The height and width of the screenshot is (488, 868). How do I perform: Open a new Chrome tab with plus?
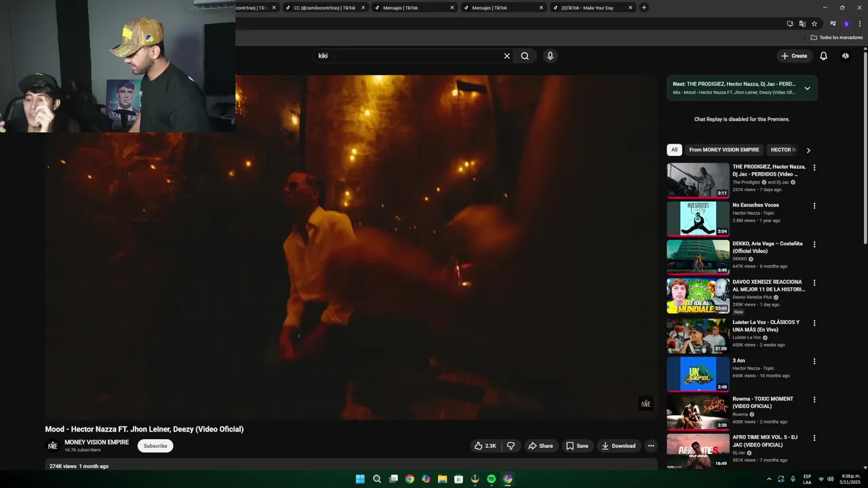tap(644, 7)
